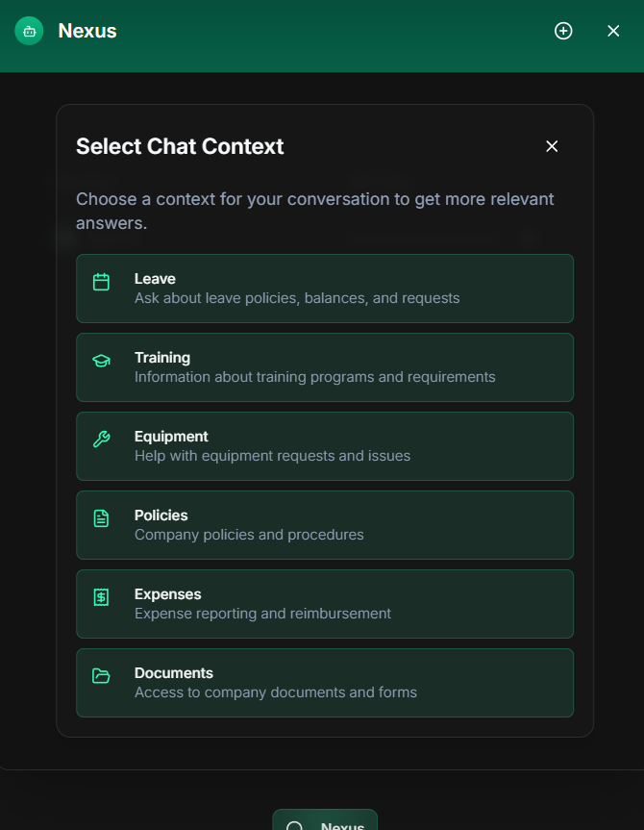The height and width of the screenshot is (830, 644).
Task: Choose the Documents context
Action: click(x=325, y=683)
